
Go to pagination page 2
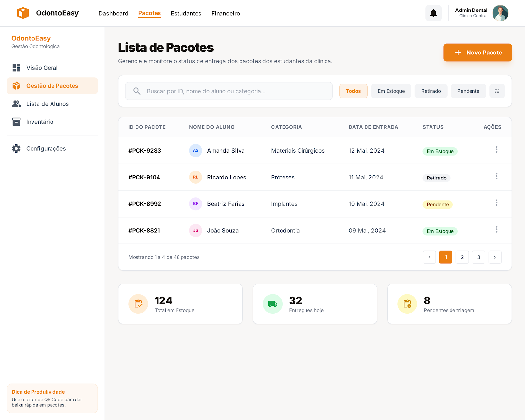(x=462, y=257)
